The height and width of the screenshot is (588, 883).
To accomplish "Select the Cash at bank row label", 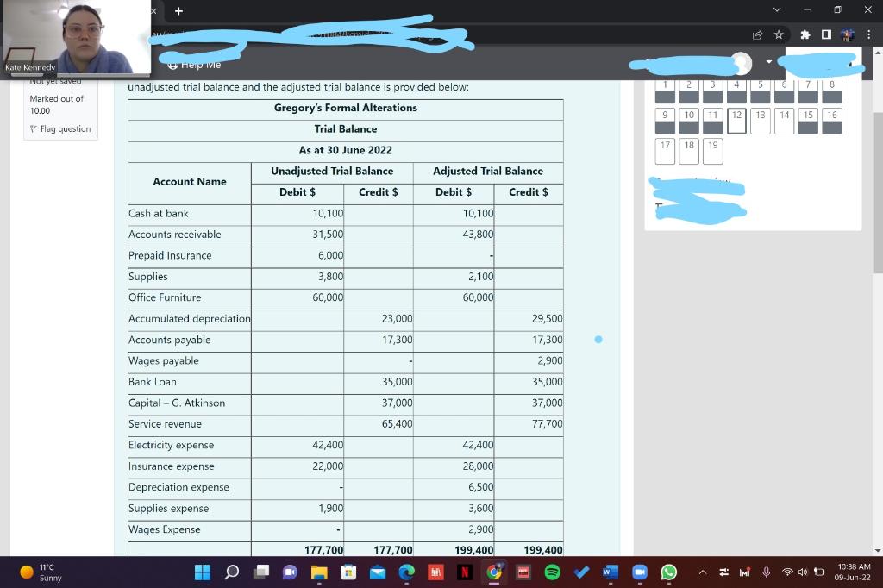I will [159, 214].
